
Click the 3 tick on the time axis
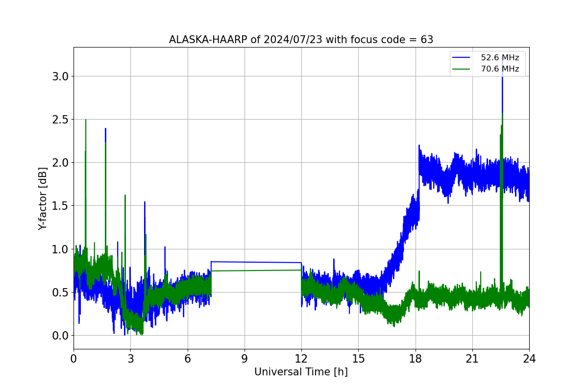130,359
